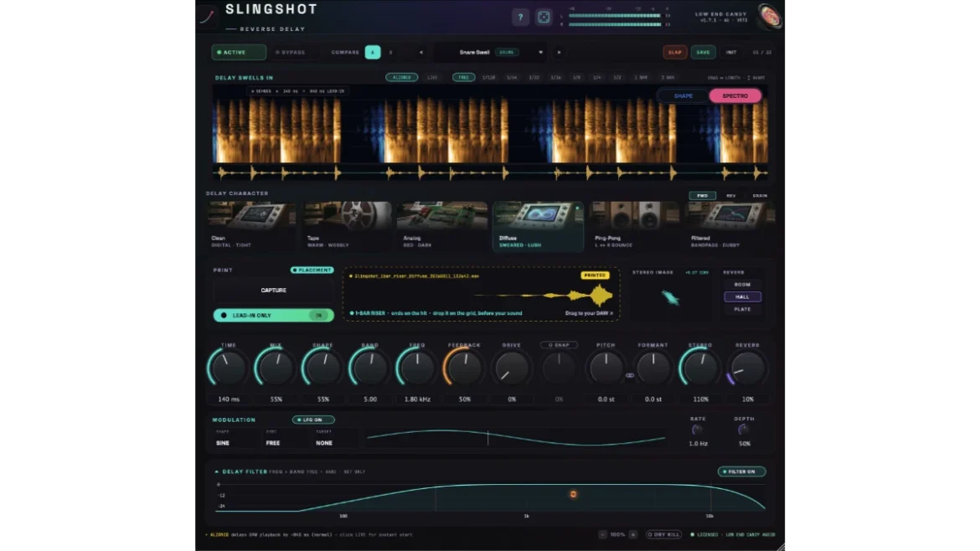Select GRAIN delay direction
The height and width of the screenshot is (551, 980).
point(760,196)
